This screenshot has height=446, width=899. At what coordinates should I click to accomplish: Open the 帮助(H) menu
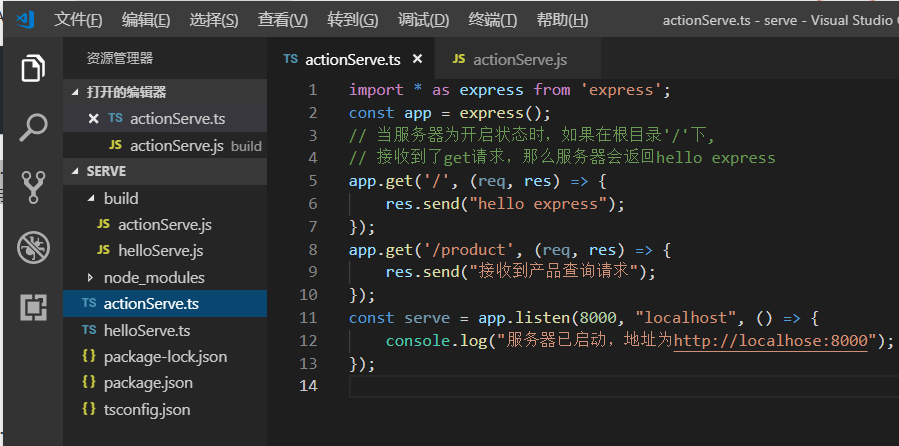[562, 20]
